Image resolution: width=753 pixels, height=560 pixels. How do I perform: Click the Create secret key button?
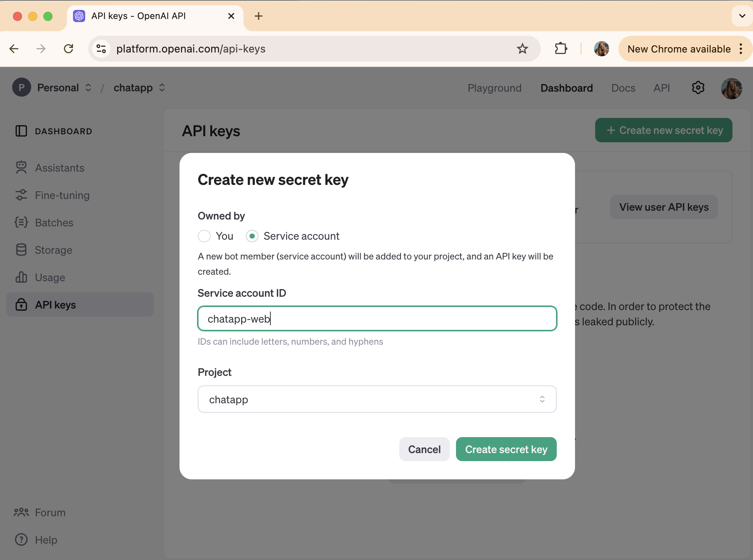pos(506,449)
